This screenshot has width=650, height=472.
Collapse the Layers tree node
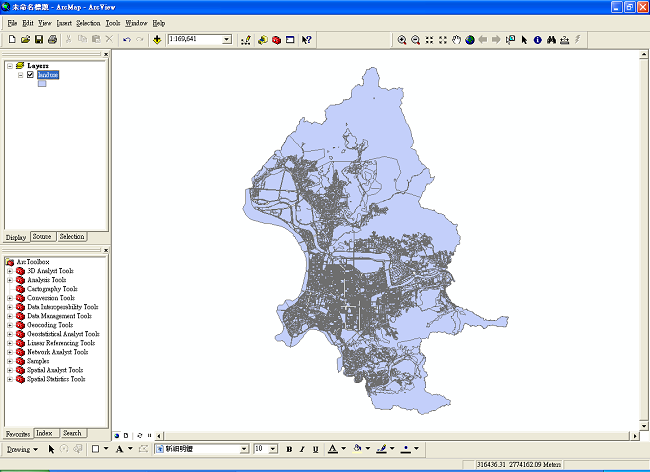click(9, 66)
